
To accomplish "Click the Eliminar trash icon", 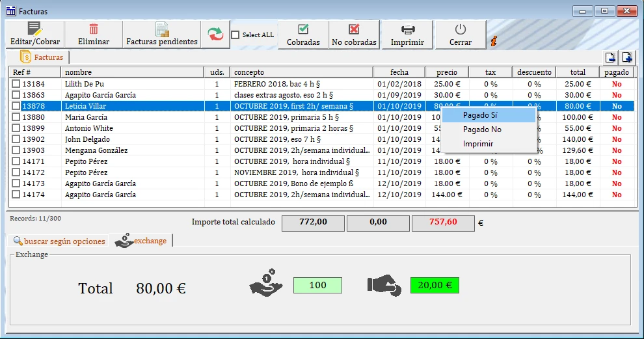I will (94, 29).
